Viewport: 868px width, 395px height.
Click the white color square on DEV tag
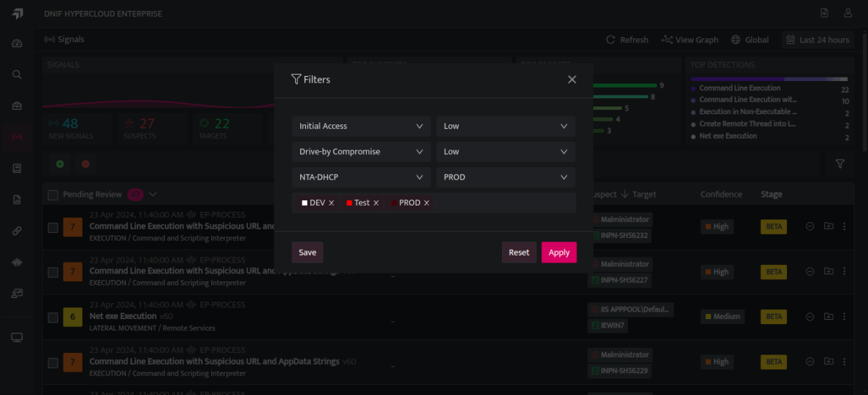click(305, 203)
